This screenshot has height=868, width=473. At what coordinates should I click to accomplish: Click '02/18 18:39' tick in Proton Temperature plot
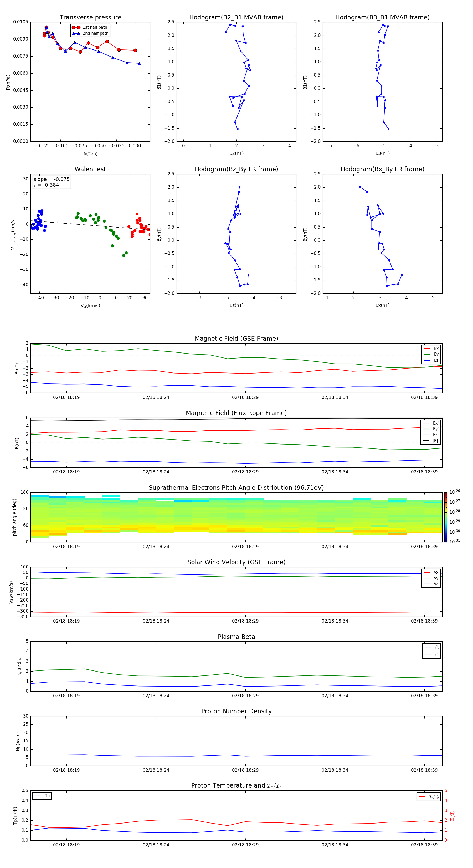point(424,845)
